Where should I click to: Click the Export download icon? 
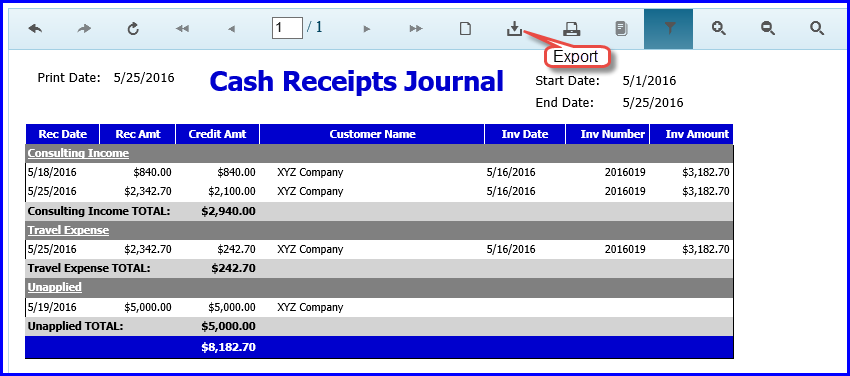click(514, 29)
